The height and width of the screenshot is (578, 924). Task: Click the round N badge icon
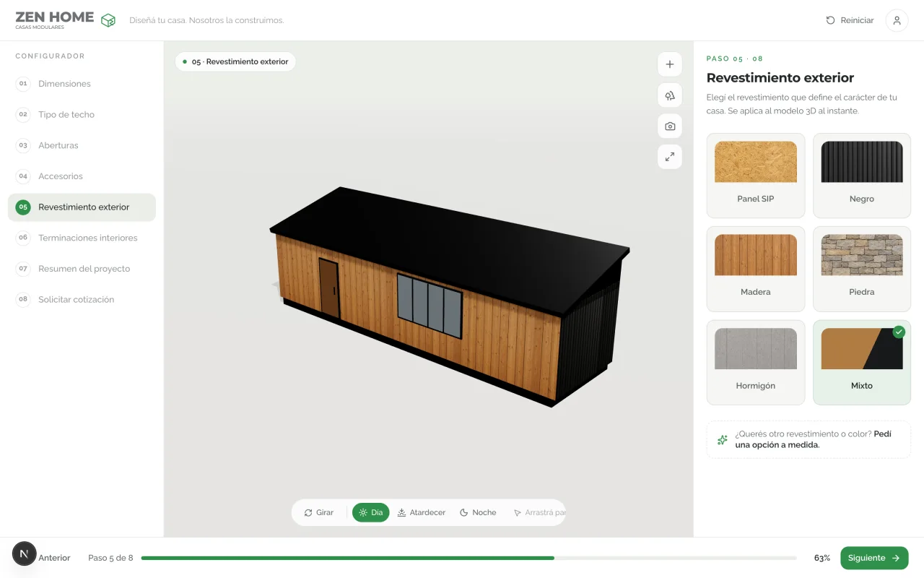click(x=25, y=554)
